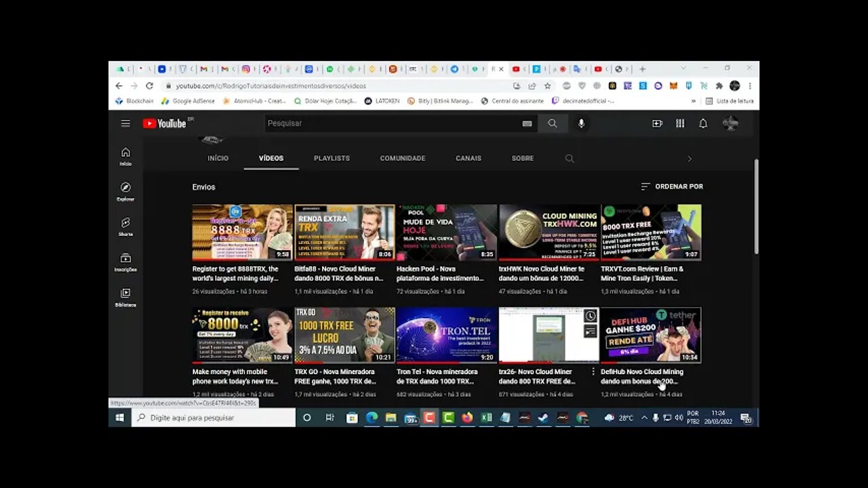This screenshot has width=868, height=488.
Task: Click the Chrome address bar URL
Action: tap(271, 86)
